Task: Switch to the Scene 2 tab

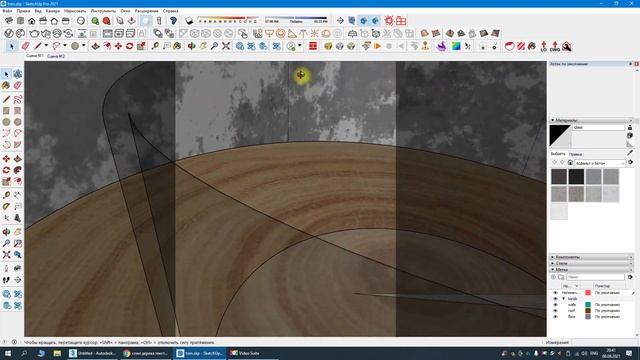Action: (x=56, y=56)
